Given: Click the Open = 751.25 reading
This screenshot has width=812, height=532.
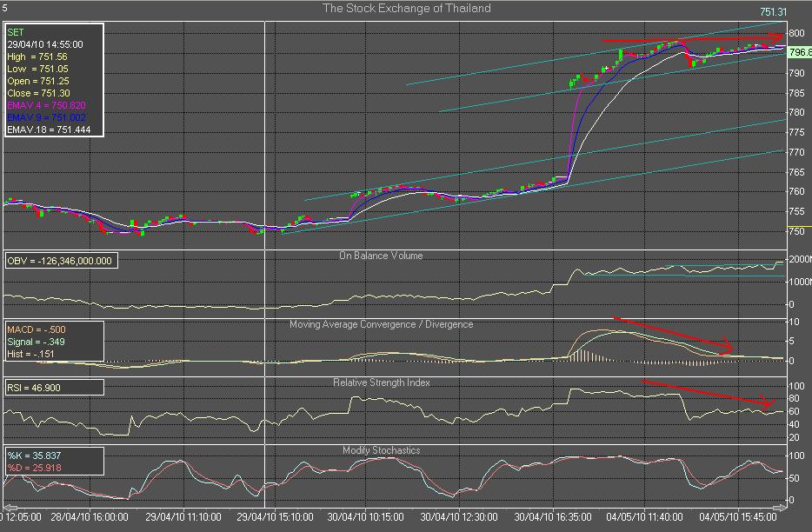Looking at the screenshot, I should click(37, 81).
